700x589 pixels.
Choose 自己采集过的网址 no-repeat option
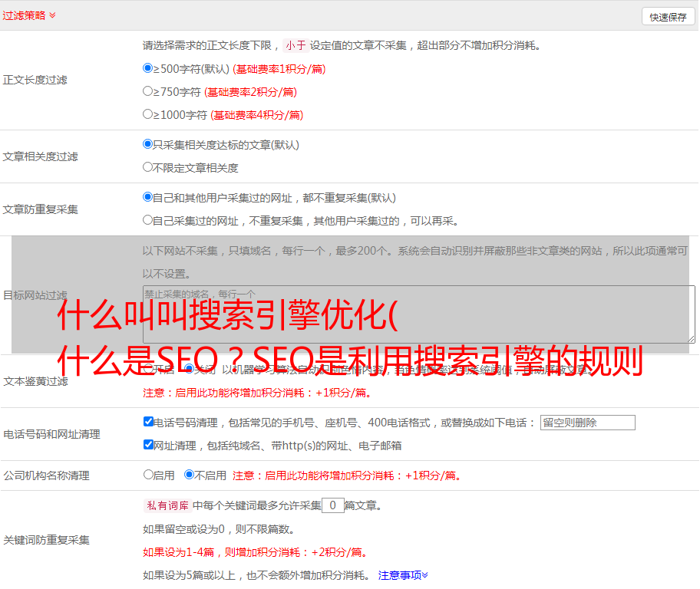point(148,220)
